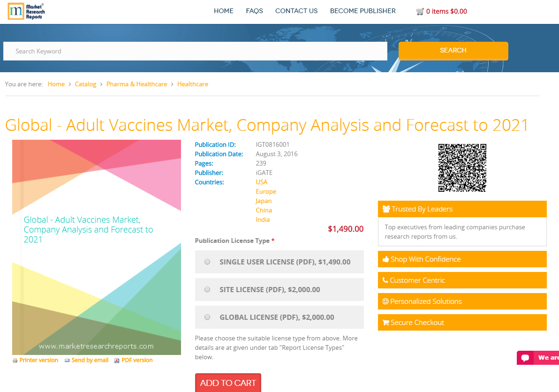Open the PDF version link
Image resolution: width=559 pixels, height=392 pixels.
click(x=137, y=360)
